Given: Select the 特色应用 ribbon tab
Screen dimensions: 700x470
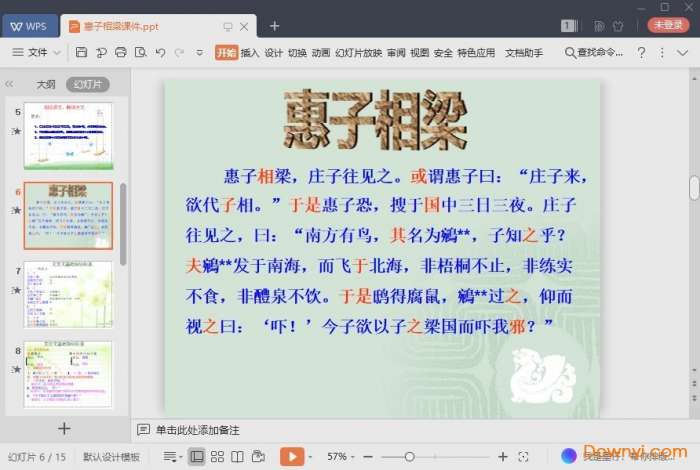Looking at the screenshot, I should coord(476,53).
